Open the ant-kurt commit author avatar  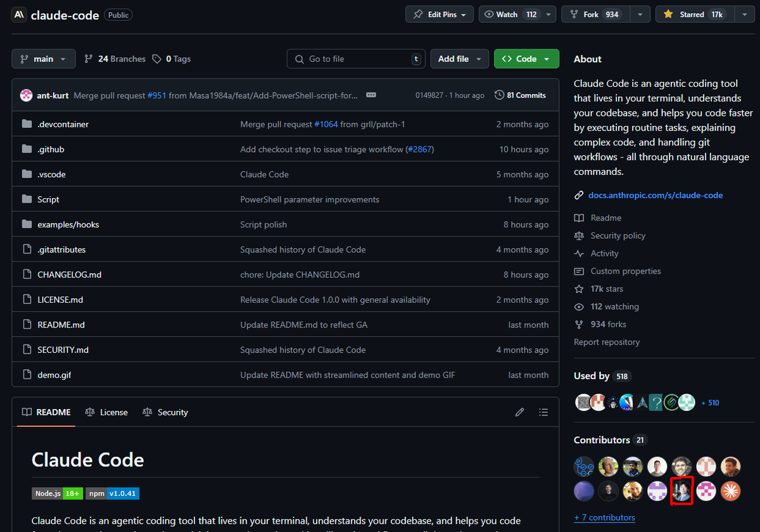[x=27, y=96]
